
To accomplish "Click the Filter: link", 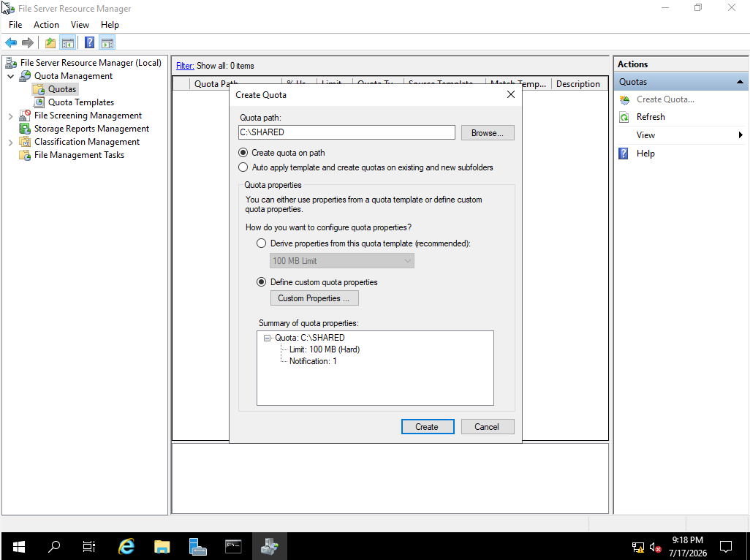I will click(185, 66).
